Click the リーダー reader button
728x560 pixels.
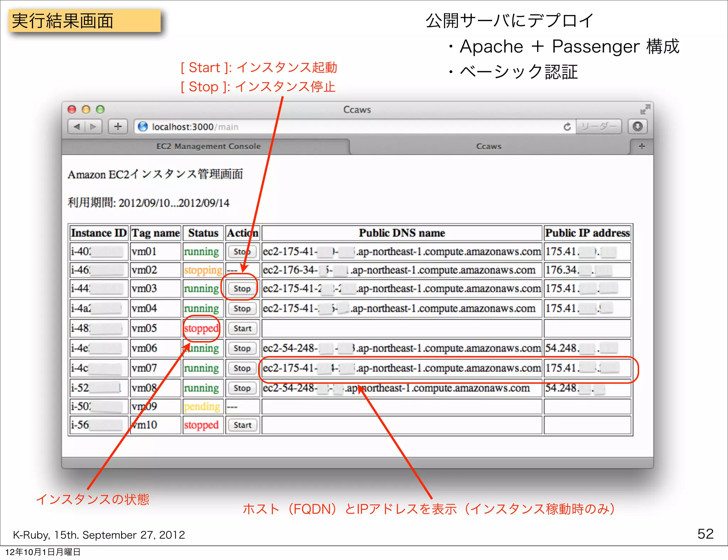599,126
